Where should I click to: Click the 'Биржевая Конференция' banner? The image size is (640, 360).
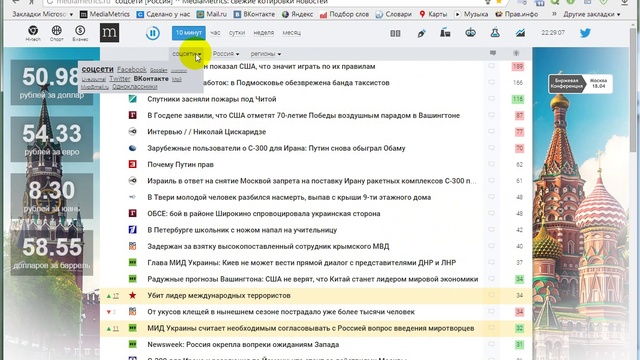[580, 84]
